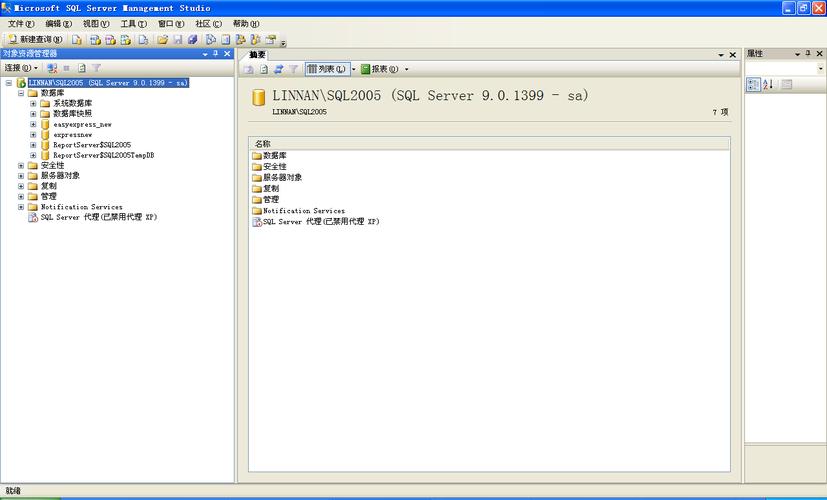Viewport: 827px width, 500px height.
Task: Click the Save All icon in toolbar
Action: tap(193, 40)
